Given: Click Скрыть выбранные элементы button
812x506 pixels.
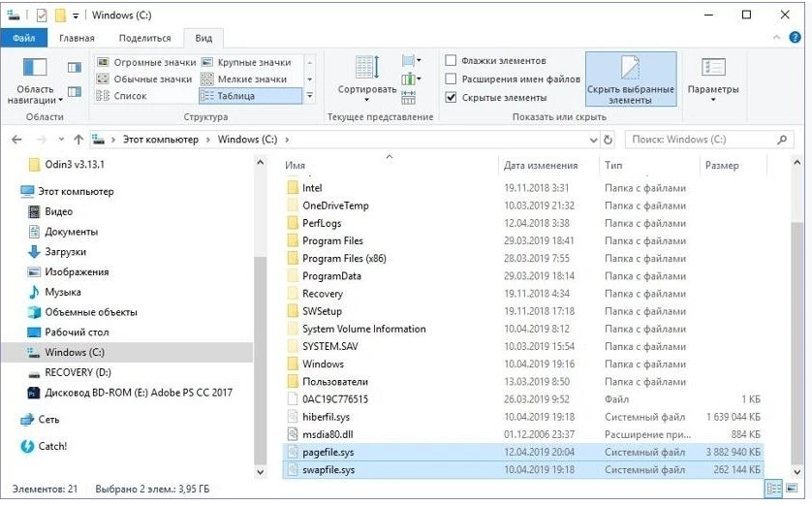Looking at the screenshot, I should click(x=630, y=78).
